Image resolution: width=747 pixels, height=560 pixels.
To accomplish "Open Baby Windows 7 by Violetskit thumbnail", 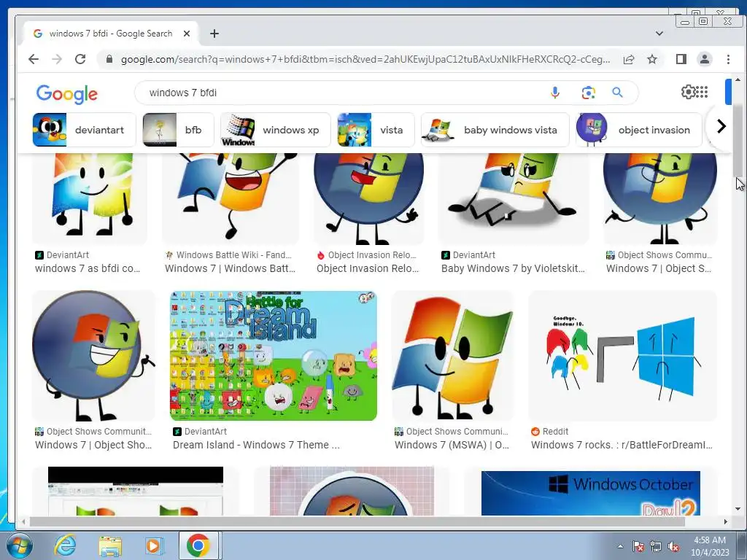I will point(514,198).
